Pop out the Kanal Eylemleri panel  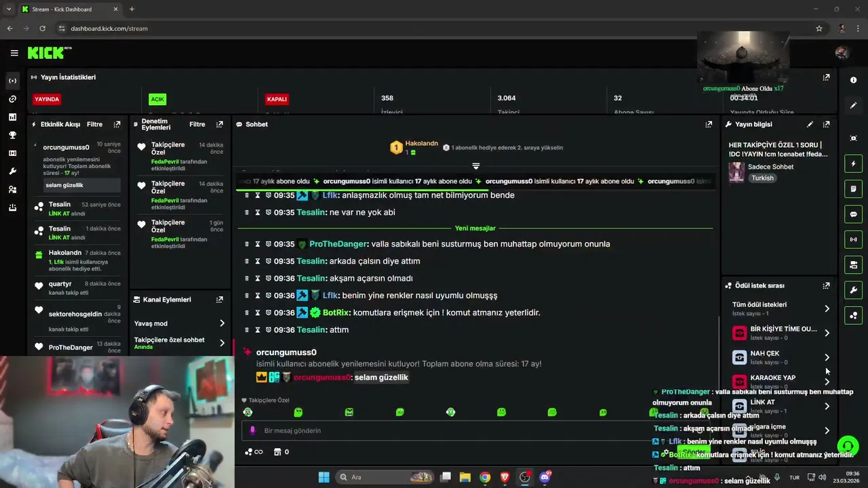(x=219, y=300)
